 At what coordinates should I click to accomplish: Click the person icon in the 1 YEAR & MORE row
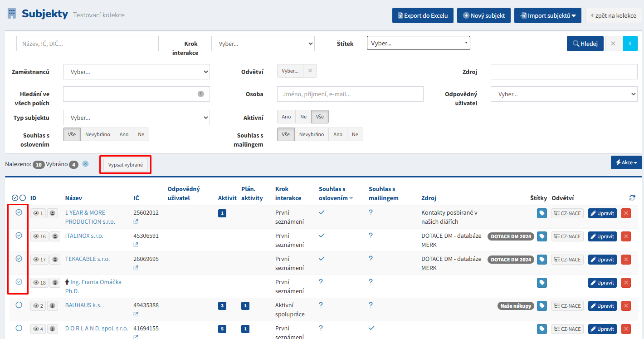tap(53, 213)
